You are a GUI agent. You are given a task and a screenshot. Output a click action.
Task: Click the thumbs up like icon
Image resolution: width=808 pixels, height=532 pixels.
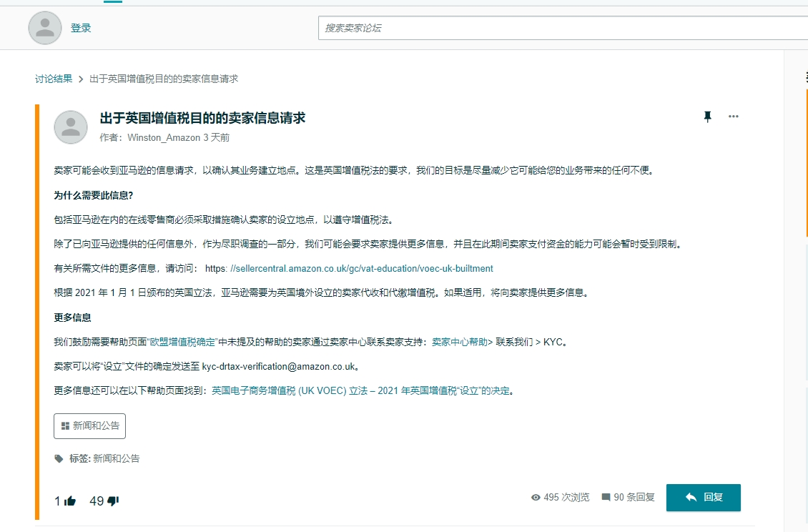tap(70, 501)
